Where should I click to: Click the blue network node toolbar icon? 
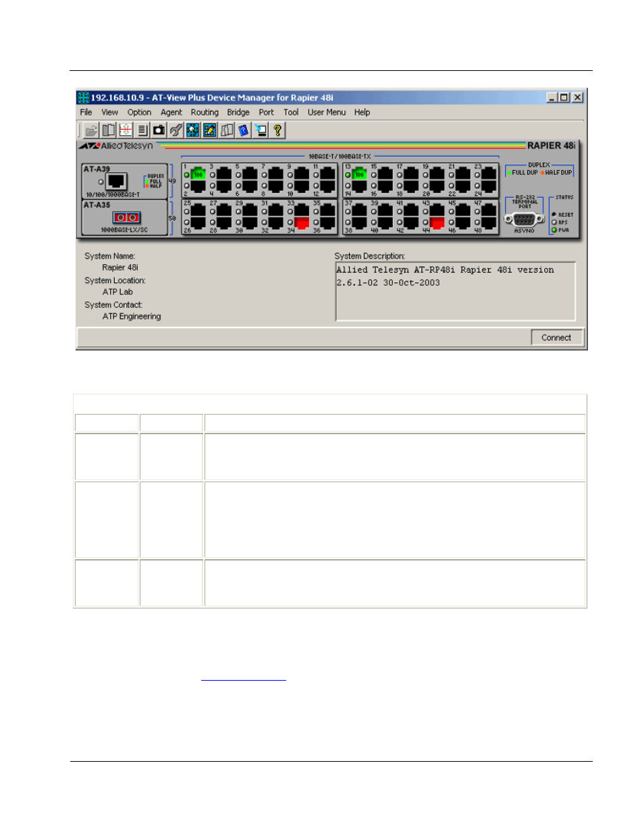(x=192, y=130)
